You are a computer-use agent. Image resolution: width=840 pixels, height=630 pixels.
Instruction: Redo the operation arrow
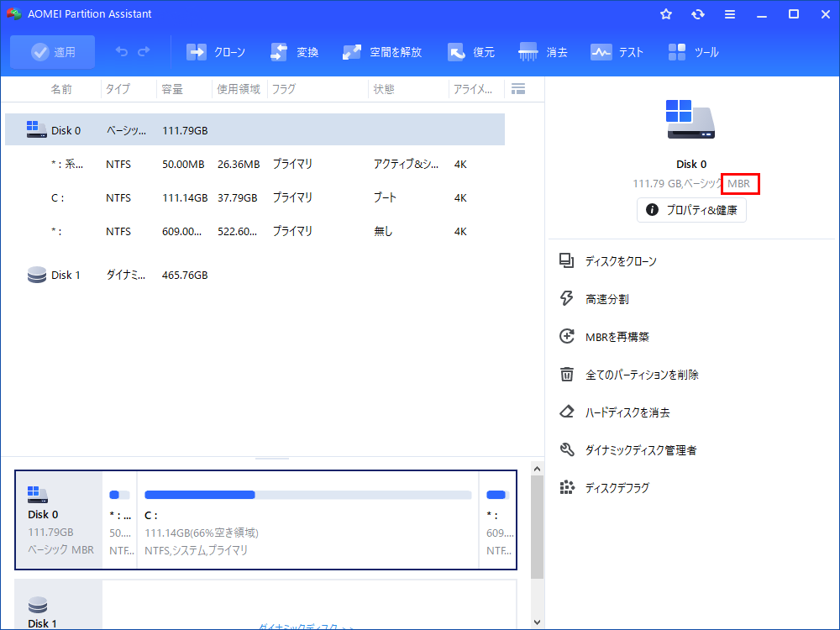tap(144, 51)
